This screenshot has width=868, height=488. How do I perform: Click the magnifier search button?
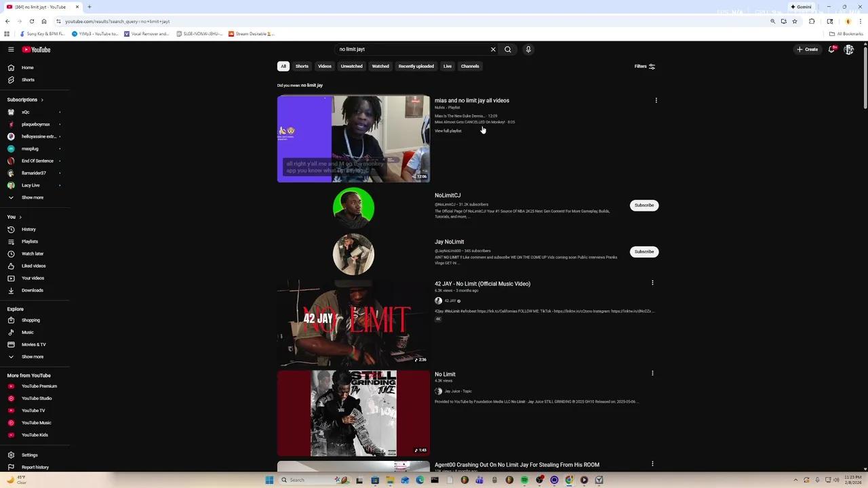point(507,49)
